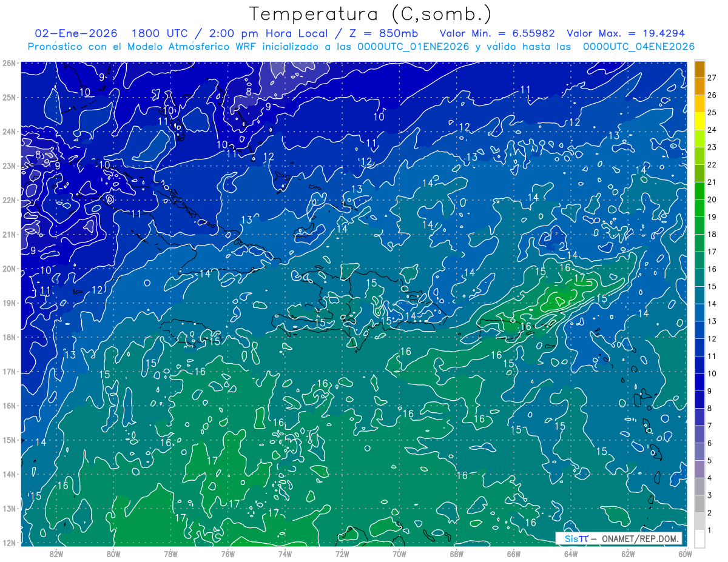The image size is (728, 562).
Task: Select the date text '02-Ene-2026'
Action: tap(77, 33)
